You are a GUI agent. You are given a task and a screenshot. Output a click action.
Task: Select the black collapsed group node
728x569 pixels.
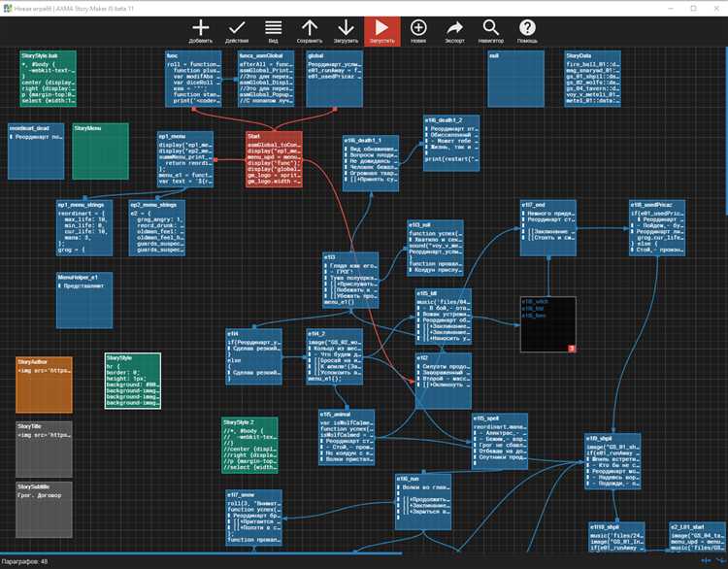(548, 324)
